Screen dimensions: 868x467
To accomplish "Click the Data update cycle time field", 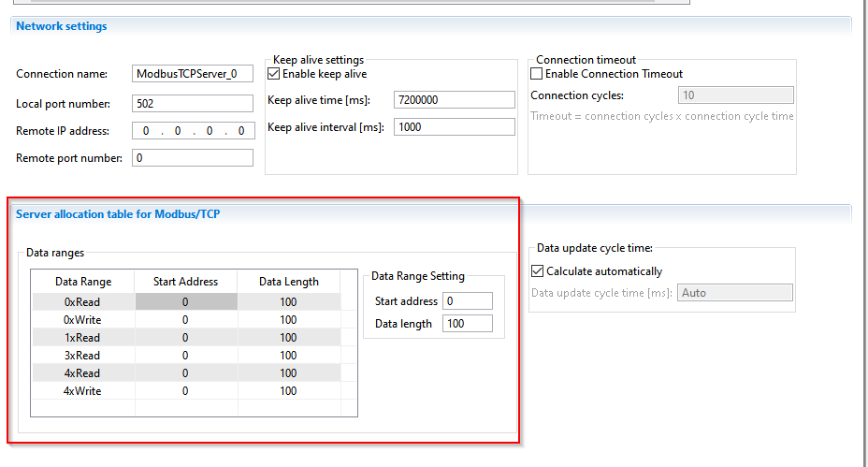I will [734, 293].
